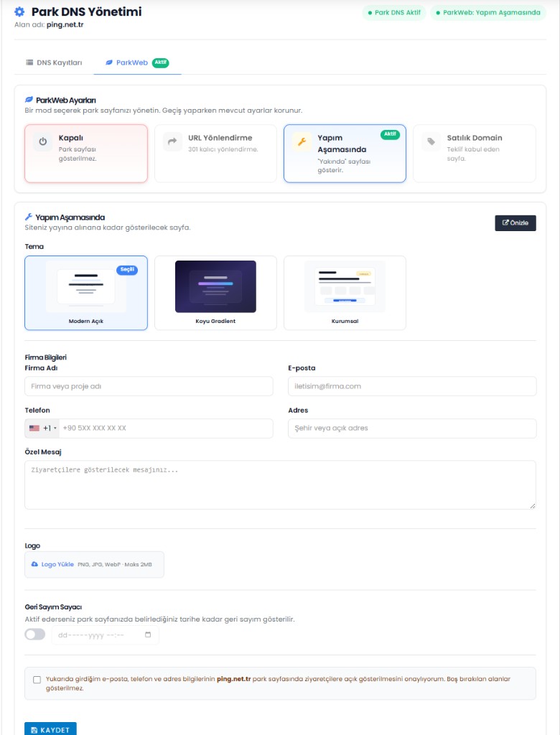Click the floppy disk icon on KAYDET
Screen dimensions: 560x735
(34, 730)
